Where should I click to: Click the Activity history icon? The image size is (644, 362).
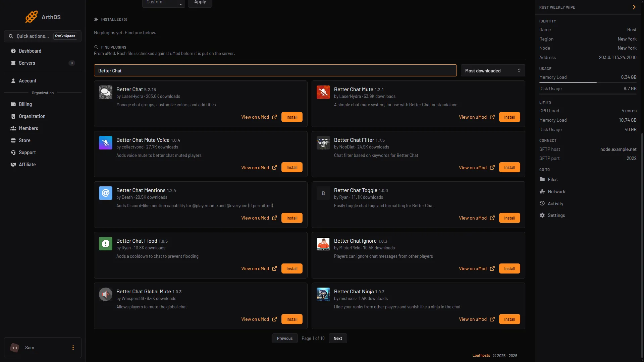542,203
